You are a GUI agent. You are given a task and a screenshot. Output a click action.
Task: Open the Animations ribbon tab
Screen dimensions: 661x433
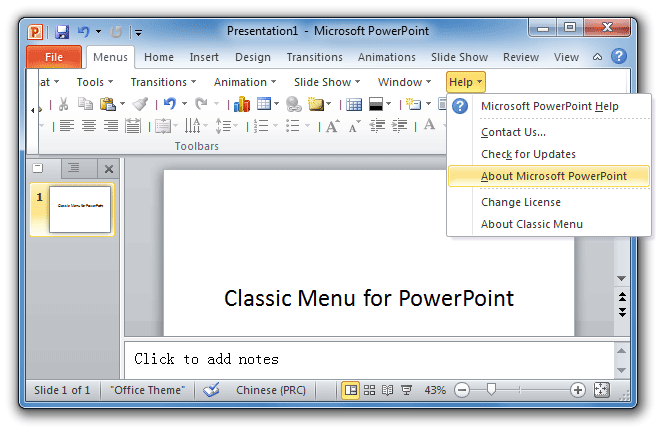(x=387, y=57)
